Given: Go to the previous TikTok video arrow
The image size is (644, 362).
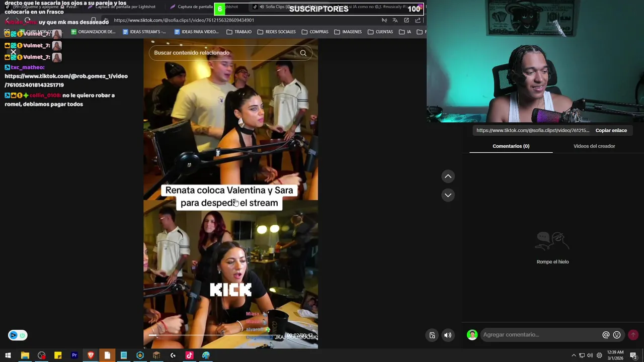Looking at the screenshot, I should click(x=448, y=176).
